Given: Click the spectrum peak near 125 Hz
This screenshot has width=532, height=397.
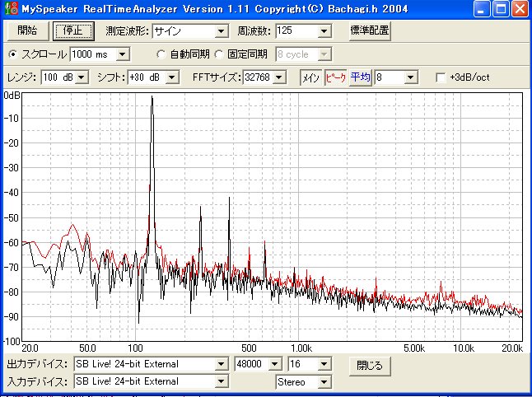Looking at the screenshot, I should [152, 100].
